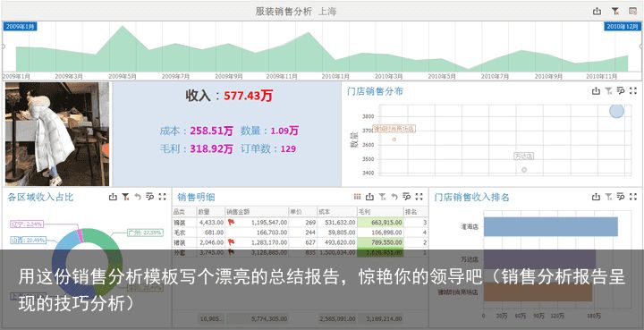Open grid view icon in 销售明细 panel
The height and width of the screenshot is (330, 644).
pos(357,197)
